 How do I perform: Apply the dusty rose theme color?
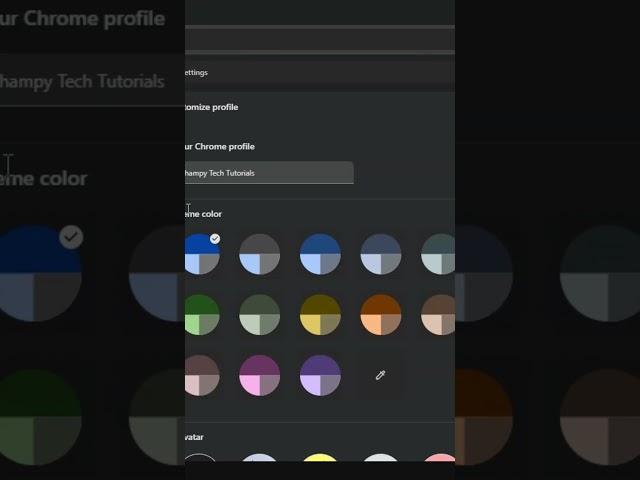coord(201,375)
